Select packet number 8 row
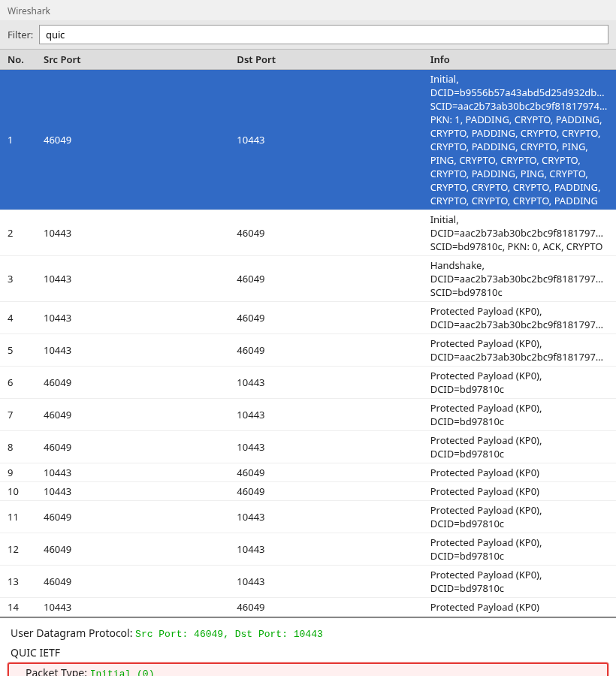The image size is (616, 676). [308, 448]
